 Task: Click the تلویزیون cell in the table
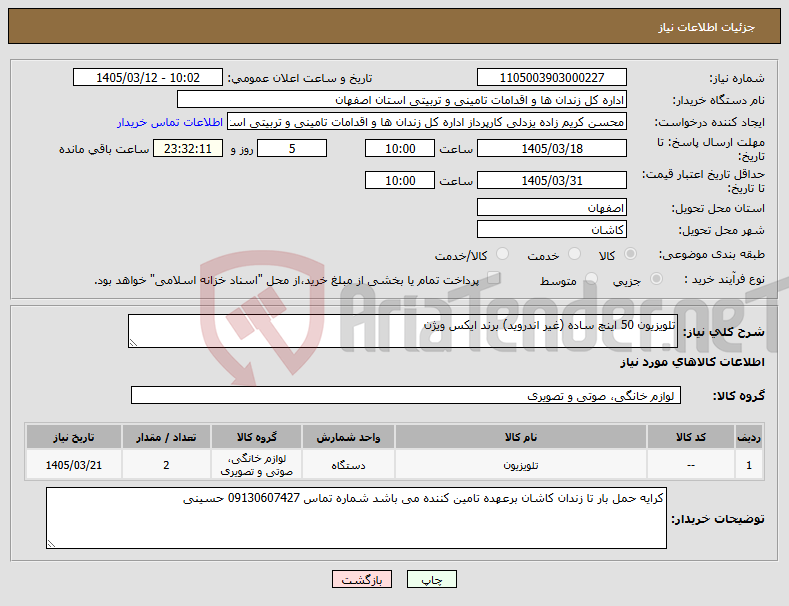point(521,465)
